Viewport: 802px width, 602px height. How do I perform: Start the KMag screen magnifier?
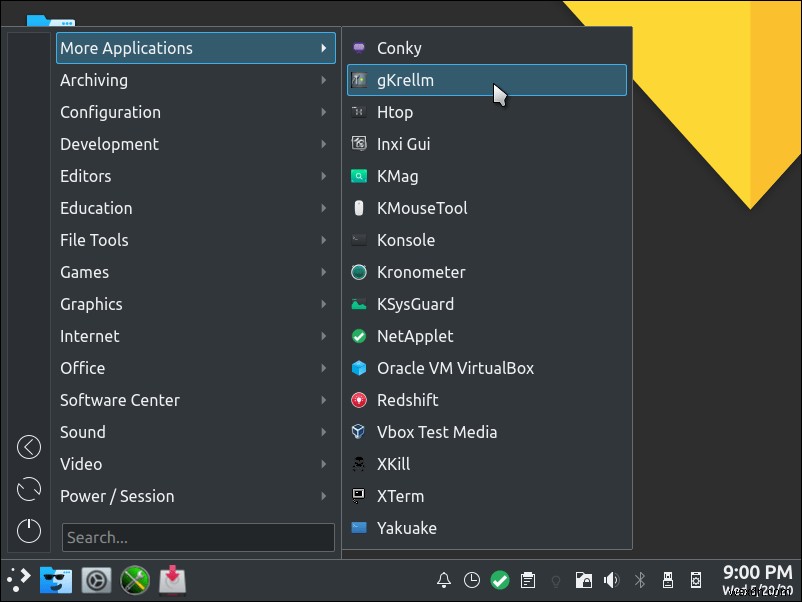(x=396, y=176)
